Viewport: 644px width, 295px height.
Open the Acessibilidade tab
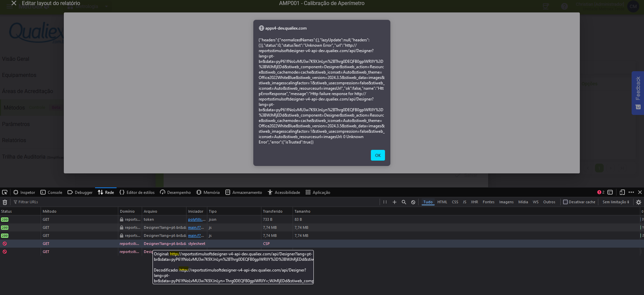[x=284, y=193]
